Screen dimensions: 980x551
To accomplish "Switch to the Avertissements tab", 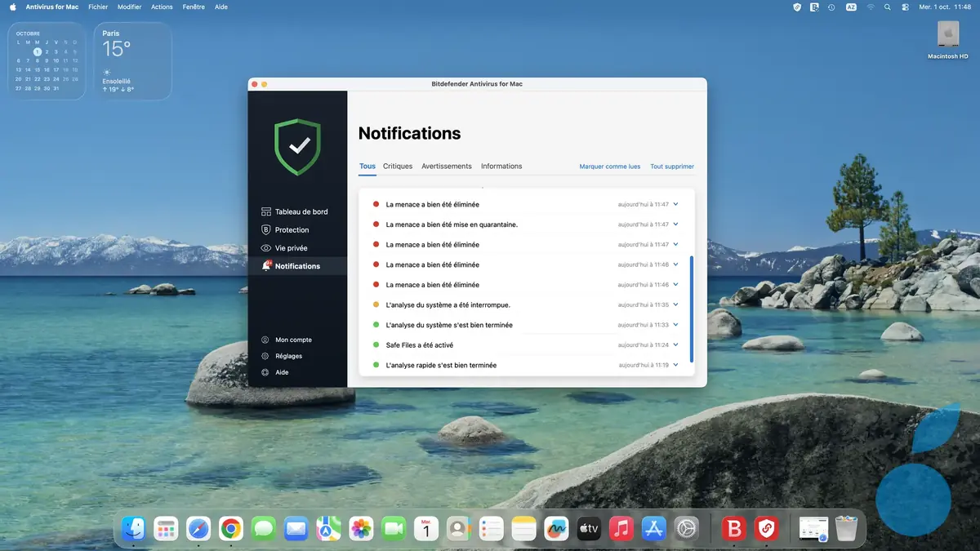I will 446,166.
